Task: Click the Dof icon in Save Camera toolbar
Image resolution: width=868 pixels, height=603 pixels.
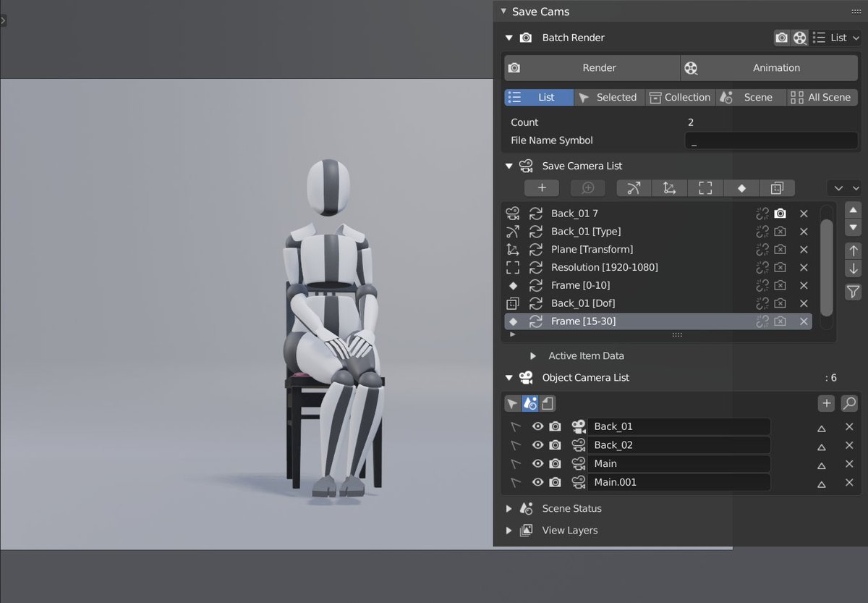Action: coord(777,188)
